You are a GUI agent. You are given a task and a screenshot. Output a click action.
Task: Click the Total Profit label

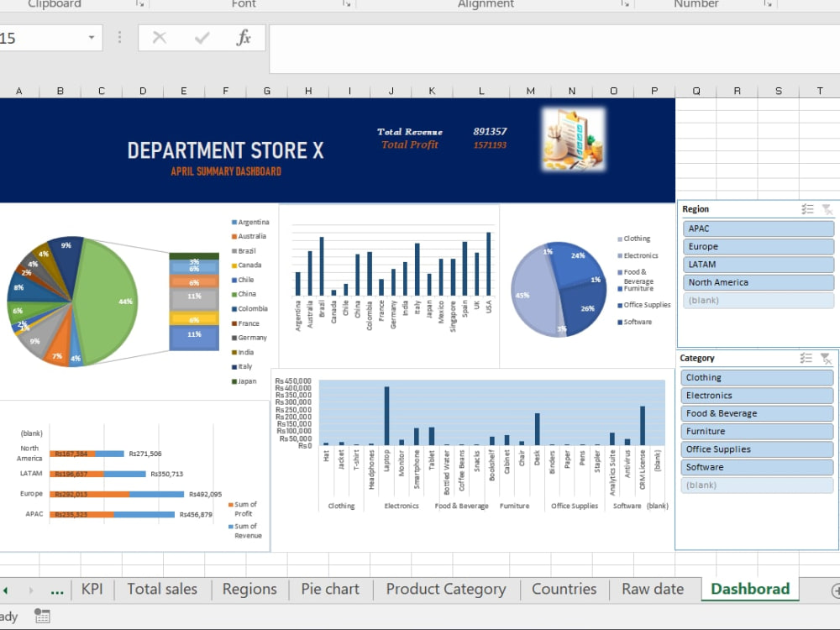tap(410, 144)
